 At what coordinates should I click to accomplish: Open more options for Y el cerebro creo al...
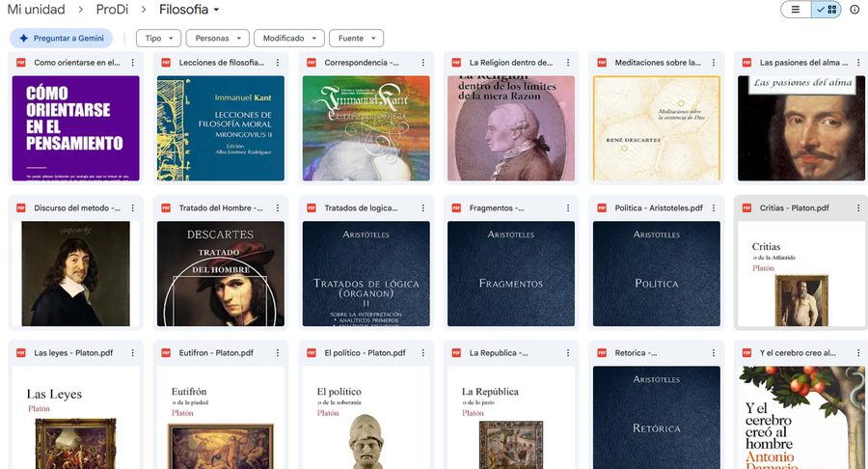pos(858,353)
